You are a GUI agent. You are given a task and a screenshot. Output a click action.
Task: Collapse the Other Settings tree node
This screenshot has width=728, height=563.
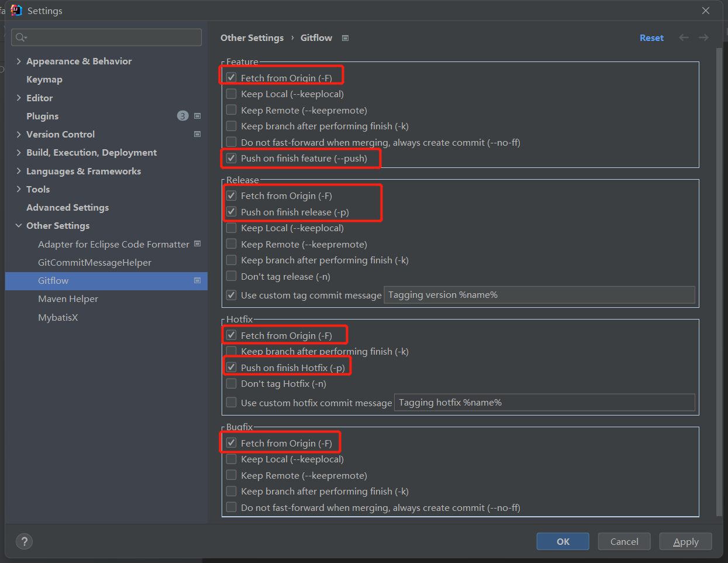pyautogui.click(x=19, y=226)
